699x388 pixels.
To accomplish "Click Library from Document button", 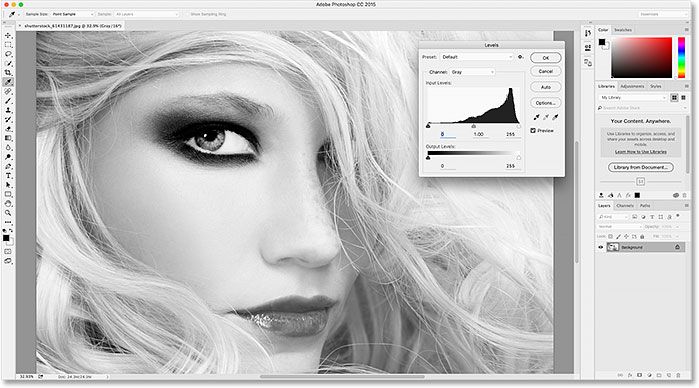I will (641, 167).
